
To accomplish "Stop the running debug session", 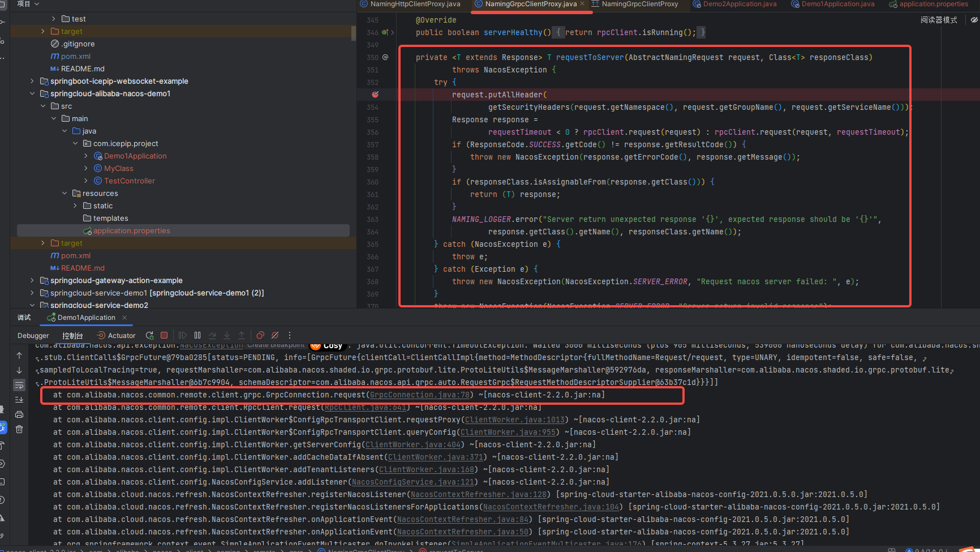I will (164, 335).
